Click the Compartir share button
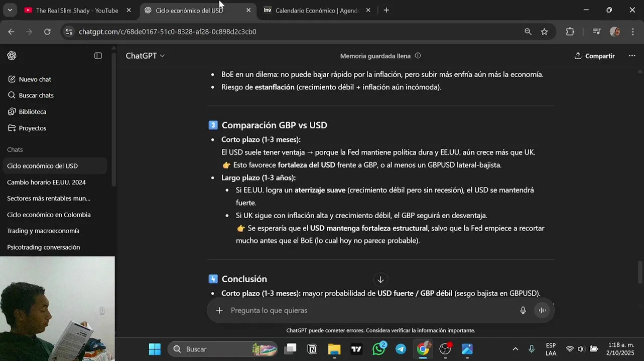Screen dimensions: 644x361 click(x=594, y=56)
